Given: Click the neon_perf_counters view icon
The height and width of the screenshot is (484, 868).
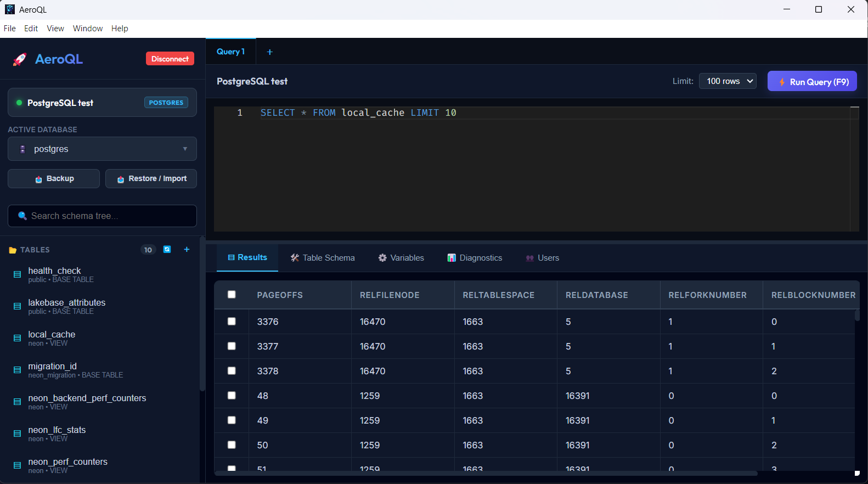Looking at the screenshot, I should pyautogui.click(x=17, y=465).
